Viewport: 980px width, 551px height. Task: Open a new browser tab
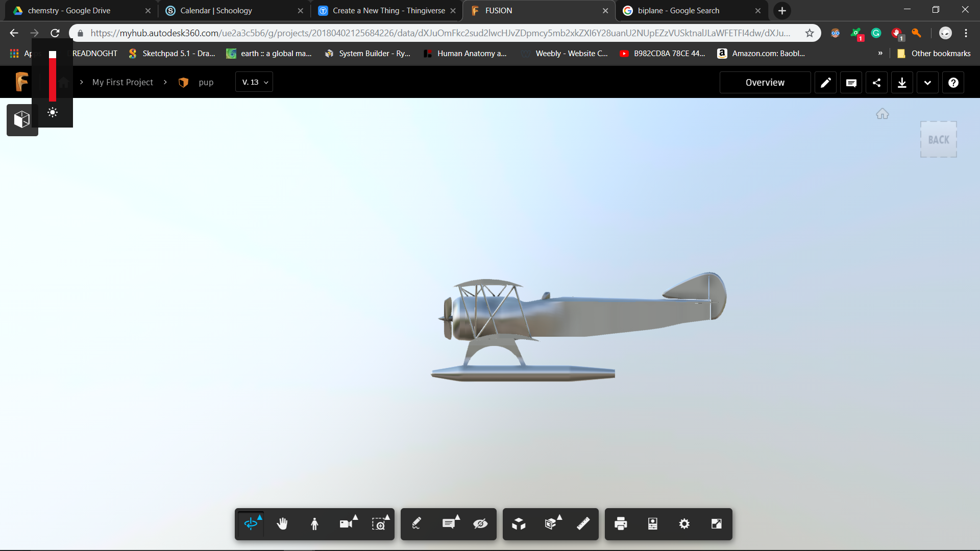[782, 11]
